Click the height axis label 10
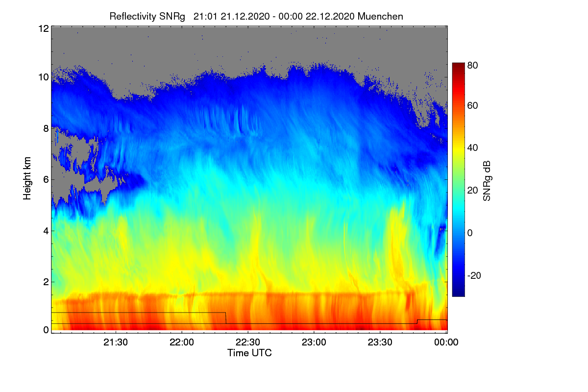588x392 pixels. click(43, 77)
